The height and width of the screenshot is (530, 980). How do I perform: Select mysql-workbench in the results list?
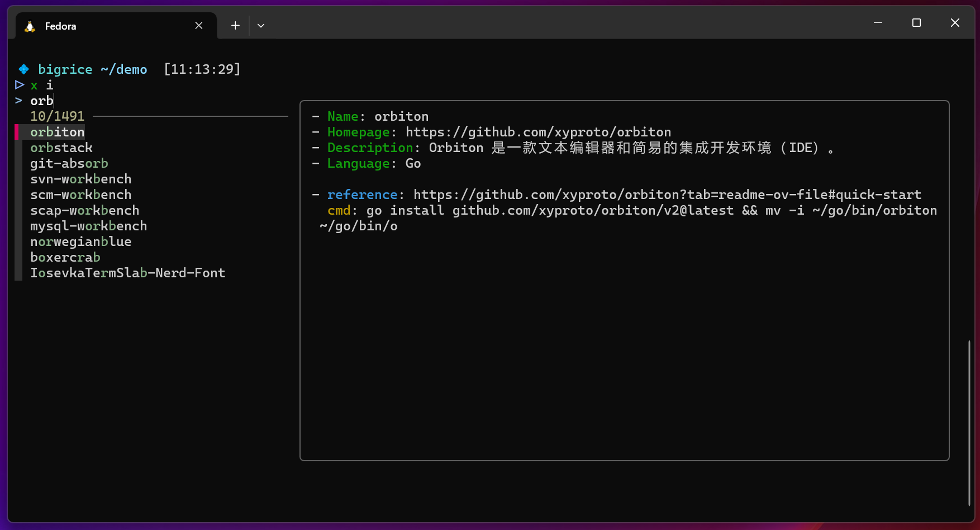pos(89,226)
